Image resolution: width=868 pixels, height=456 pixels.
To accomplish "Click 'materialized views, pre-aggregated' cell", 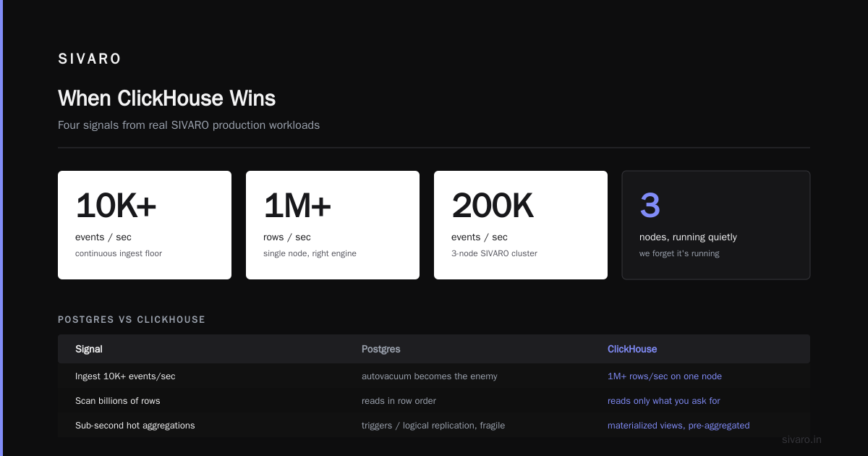I will [678, 426].
